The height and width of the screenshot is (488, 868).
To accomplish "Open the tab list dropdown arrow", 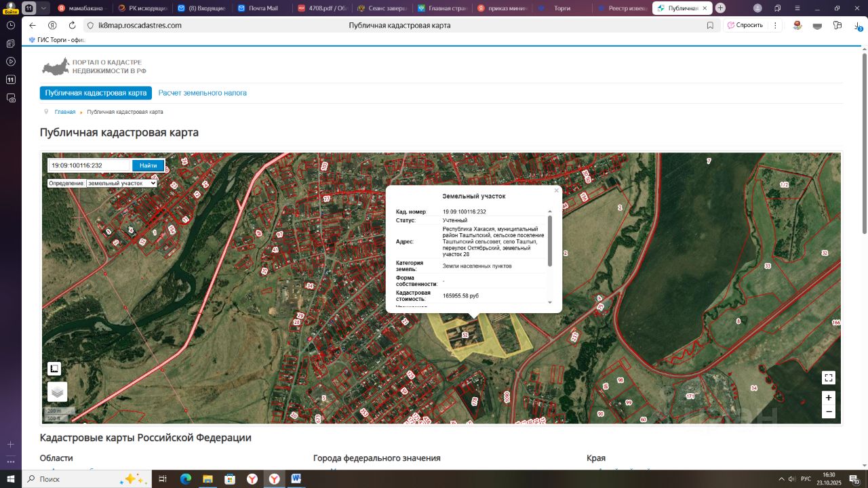I will pyautogui.click(x=44, y=8).
